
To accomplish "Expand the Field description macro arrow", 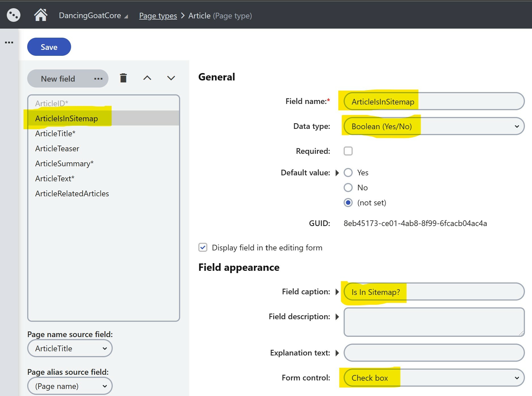I will (337, 317).
